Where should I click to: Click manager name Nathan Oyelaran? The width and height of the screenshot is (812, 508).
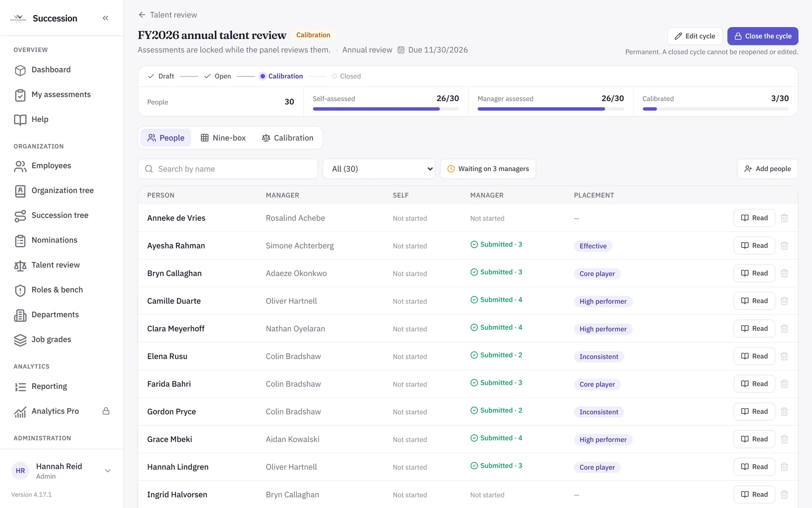point(295,328)
